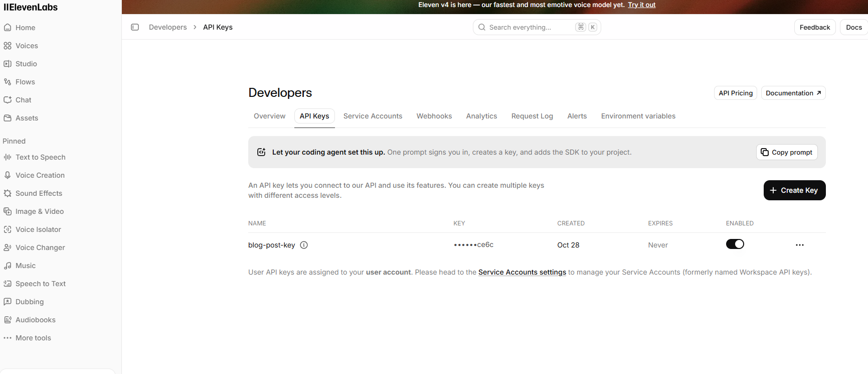Screen dimensions: 868x374
Task: Click the Never expires value
Action: coord(658,245)
